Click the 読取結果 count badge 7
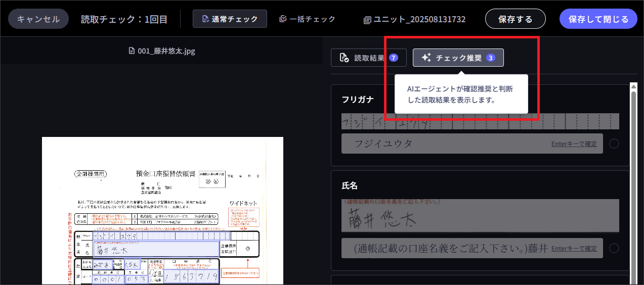Image resolution: width=644 pixels, height=285 pixels. pos(394,58)
